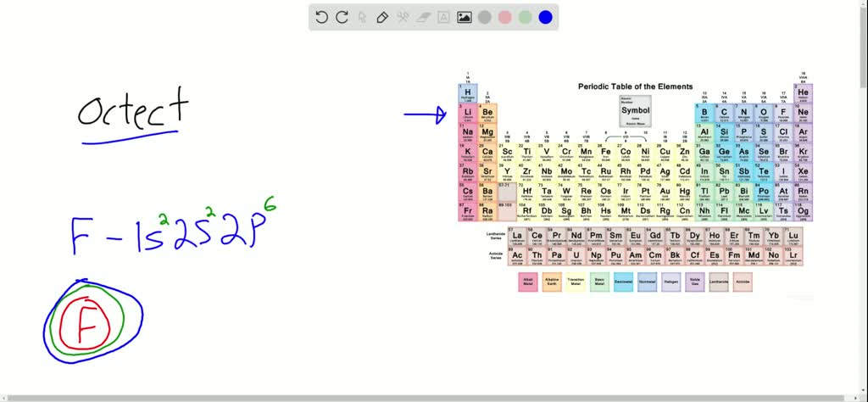
Task: Pick the green color swatch
Action: [526, 17]
